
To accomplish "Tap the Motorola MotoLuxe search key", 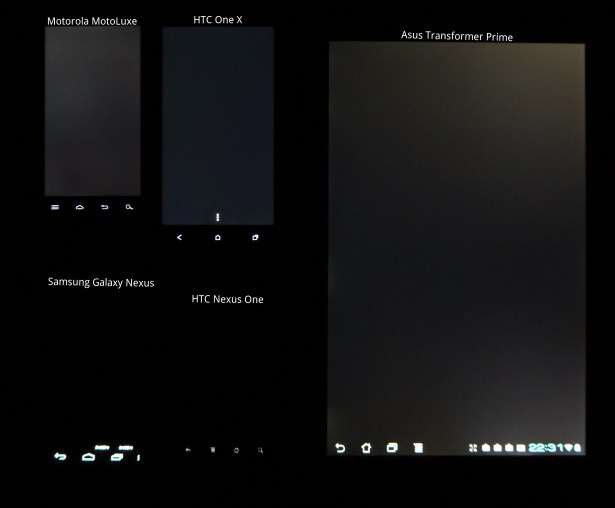I will tap(129, 207).
